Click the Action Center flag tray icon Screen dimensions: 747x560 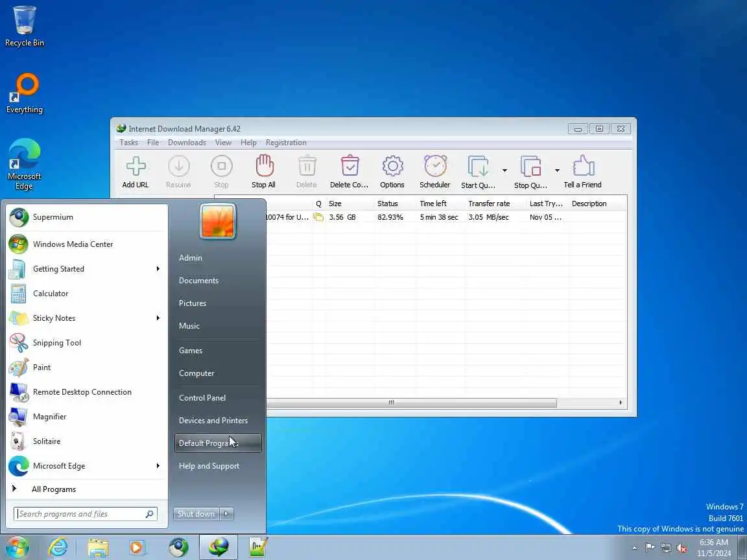(650, 548)
